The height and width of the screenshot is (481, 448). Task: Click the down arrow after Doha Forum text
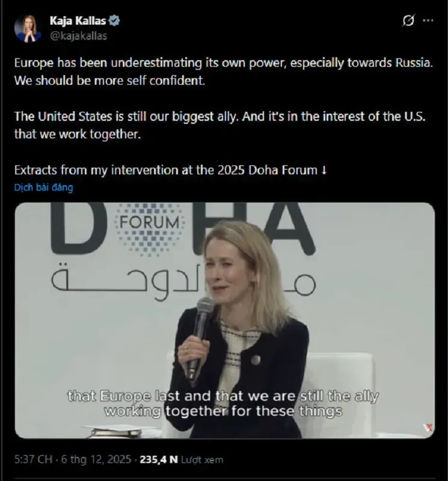point(324,170)
